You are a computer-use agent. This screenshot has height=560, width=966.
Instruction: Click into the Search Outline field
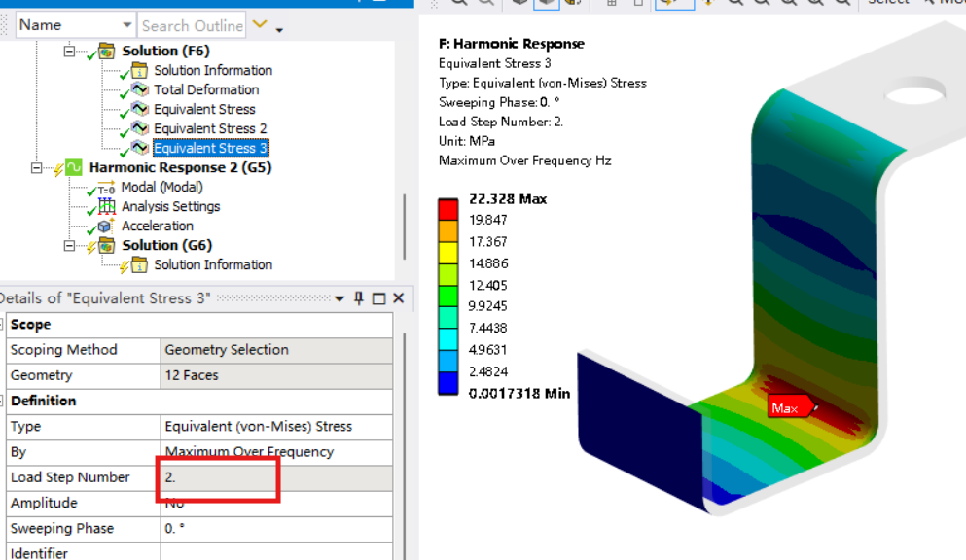click(192, 25)
